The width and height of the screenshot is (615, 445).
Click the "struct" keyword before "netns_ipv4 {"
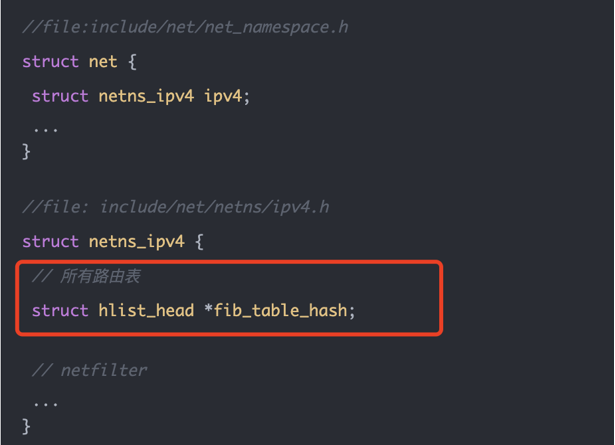point(50,241)
